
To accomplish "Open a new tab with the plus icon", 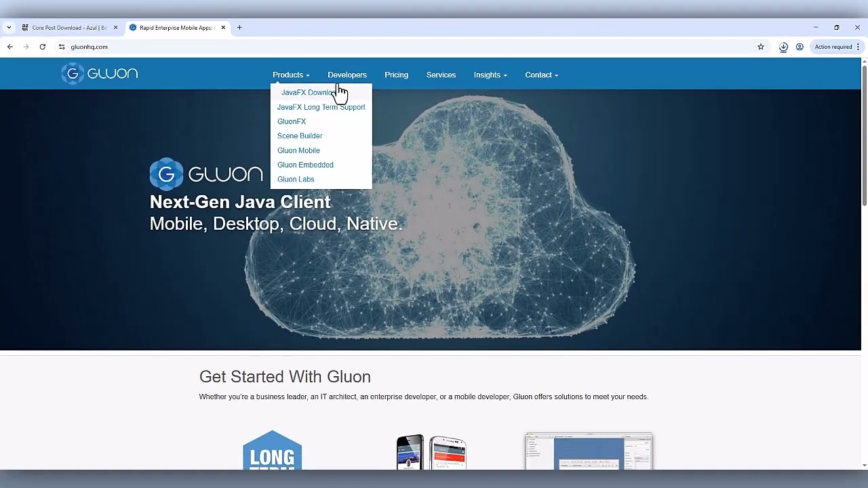I will click(239, 28).
